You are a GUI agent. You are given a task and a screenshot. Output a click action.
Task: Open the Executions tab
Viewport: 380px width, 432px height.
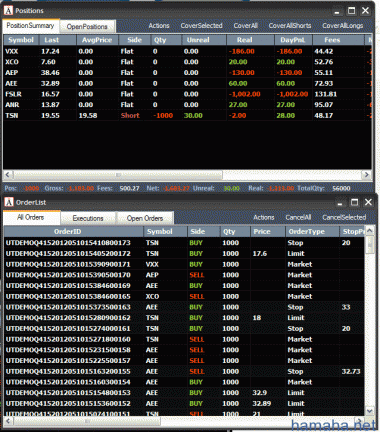(88, 218)
